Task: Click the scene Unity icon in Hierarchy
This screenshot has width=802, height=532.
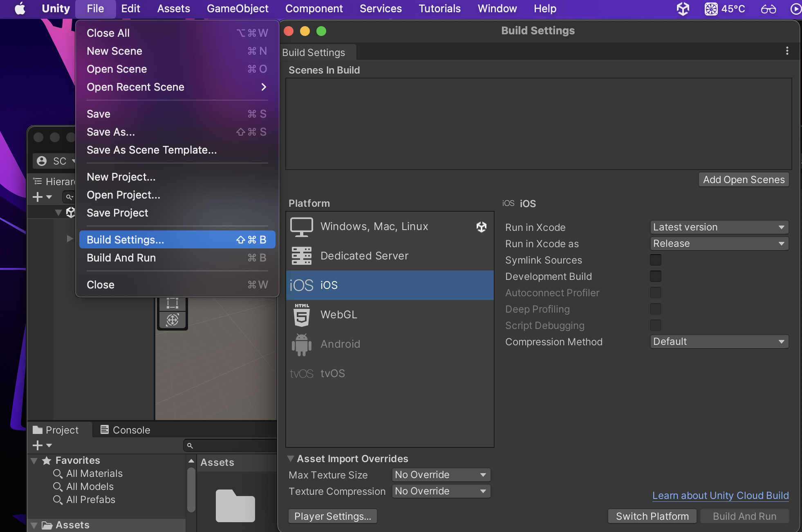Action: click(71, 212)
